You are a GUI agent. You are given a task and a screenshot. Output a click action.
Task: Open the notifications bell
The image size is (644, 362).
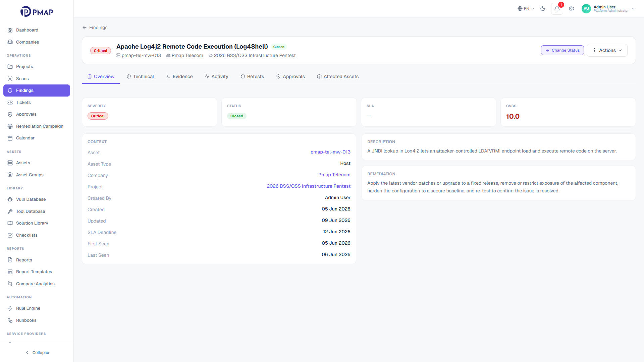(x=557, y=9)
